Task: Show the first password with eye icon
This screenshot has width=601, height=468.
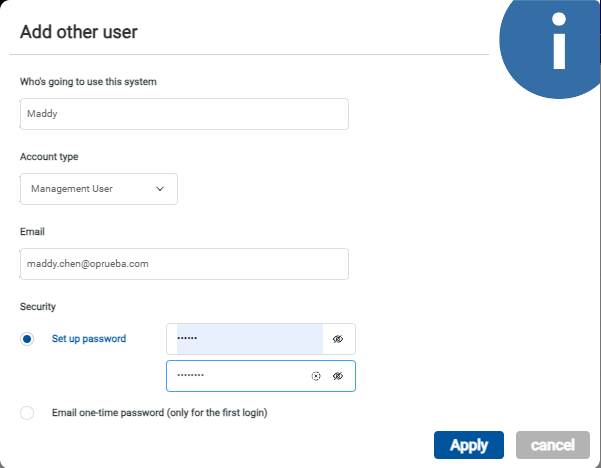Action: (x=338, y=339)
